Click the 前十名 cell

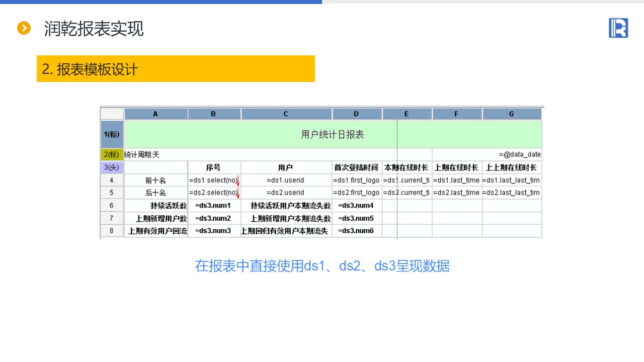(156, 180)
